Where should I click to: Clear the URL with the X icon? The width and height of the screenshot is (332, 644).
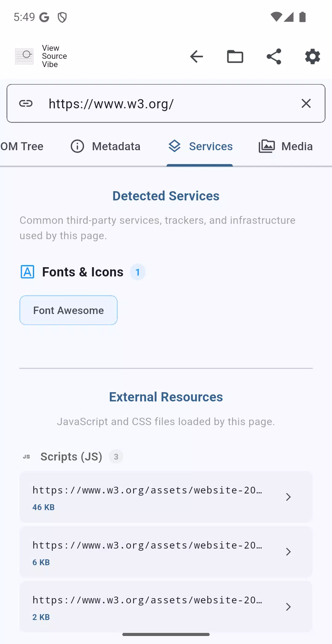[306, 103]
